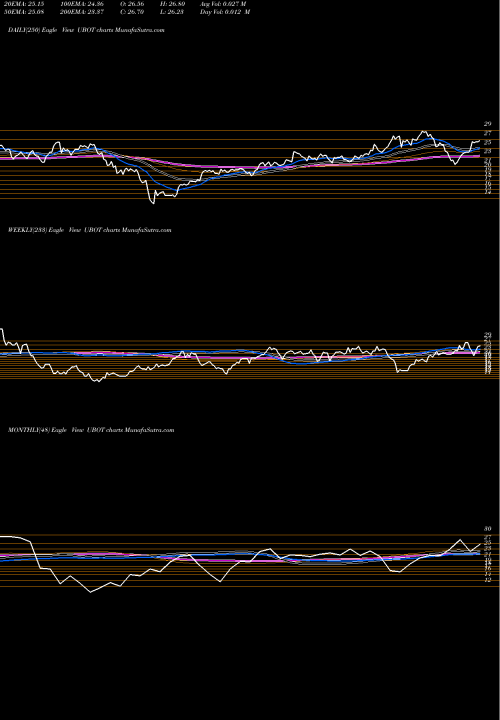Image resolution: width=500 pixels, height=720 pixels.
Task: Click the 30 price label on monthly chart
Action: coord(488,529)
